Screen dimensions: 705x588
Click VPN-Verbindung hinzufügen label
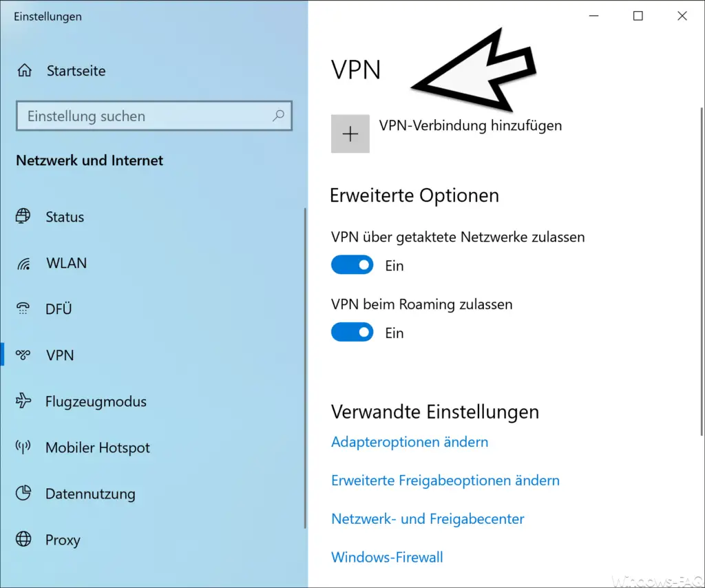tap(470, 125)
